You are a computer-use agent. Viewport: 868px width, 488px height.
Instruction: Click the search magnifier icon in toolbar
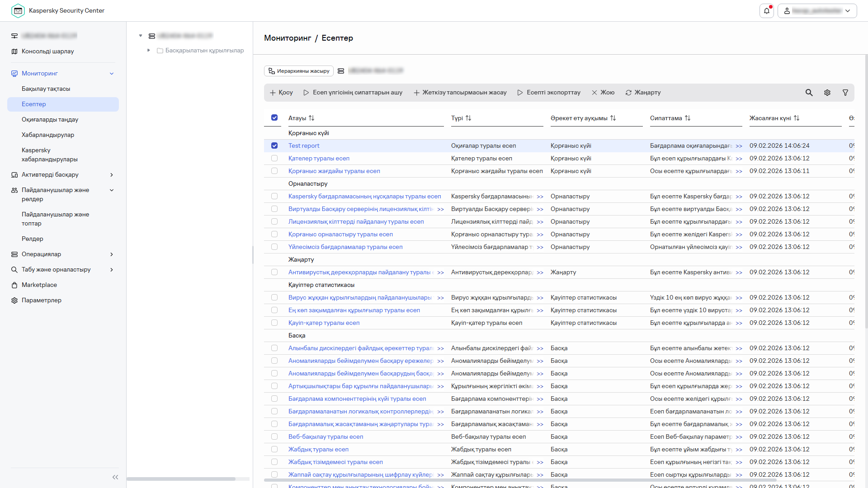point(809,93)
